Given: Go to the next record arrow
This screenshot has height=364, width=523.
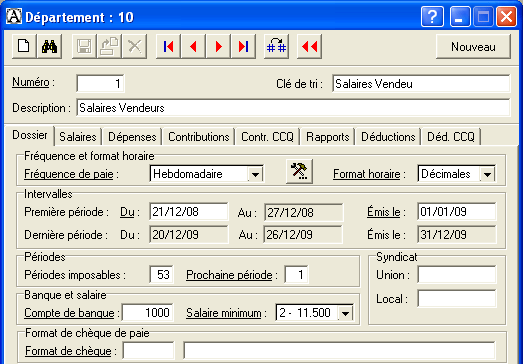Looking at the screenshot, I should [x=218, y=46].
